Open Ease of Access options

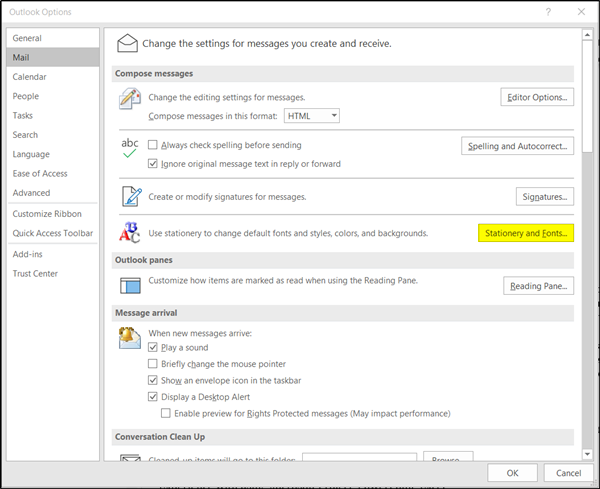click(53, 173)
